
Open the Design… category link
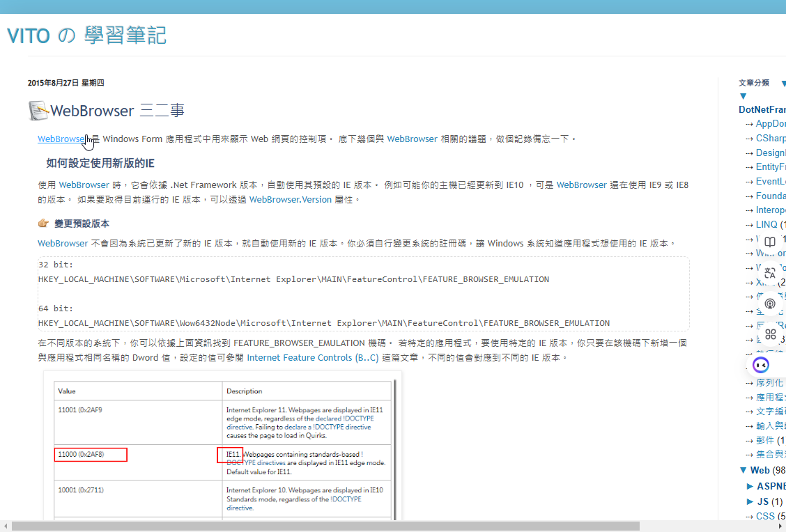coord(771,152)
